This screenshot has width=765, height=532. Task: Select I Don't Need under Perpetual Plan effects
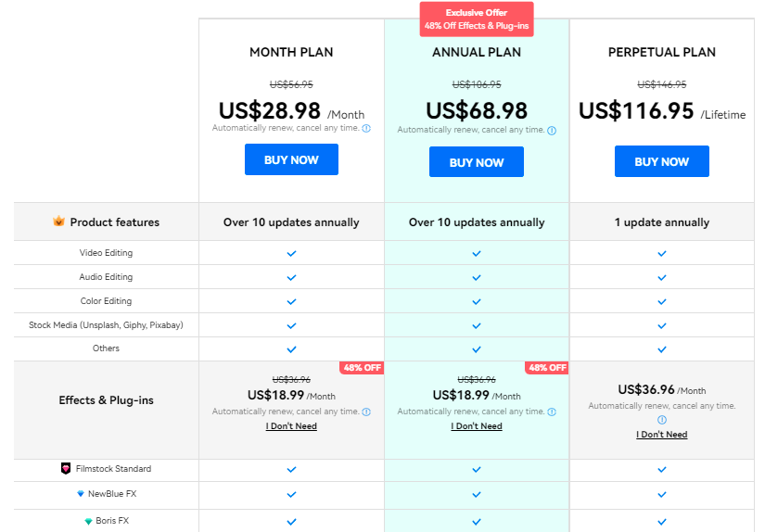tap(661, 435)
